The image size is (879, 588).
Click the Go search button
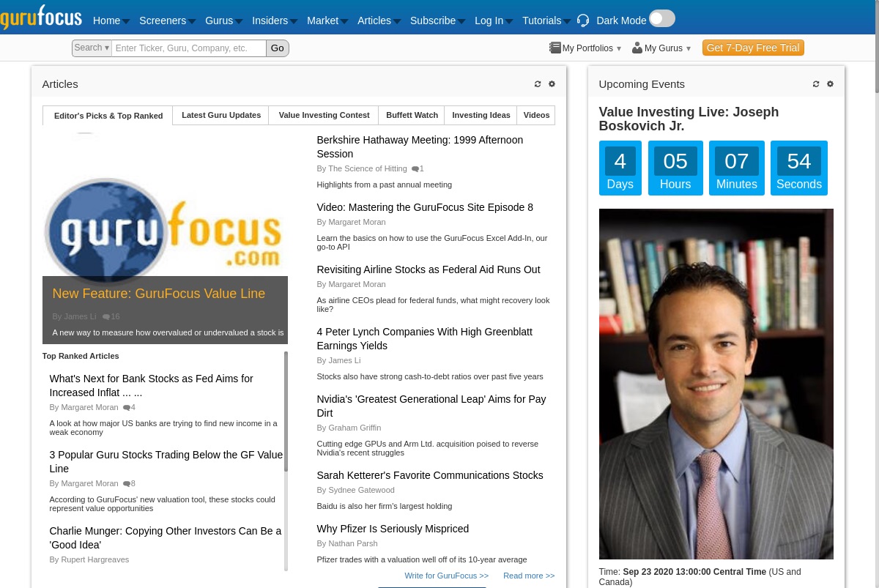pyautogui.click(x=278, y=48)
